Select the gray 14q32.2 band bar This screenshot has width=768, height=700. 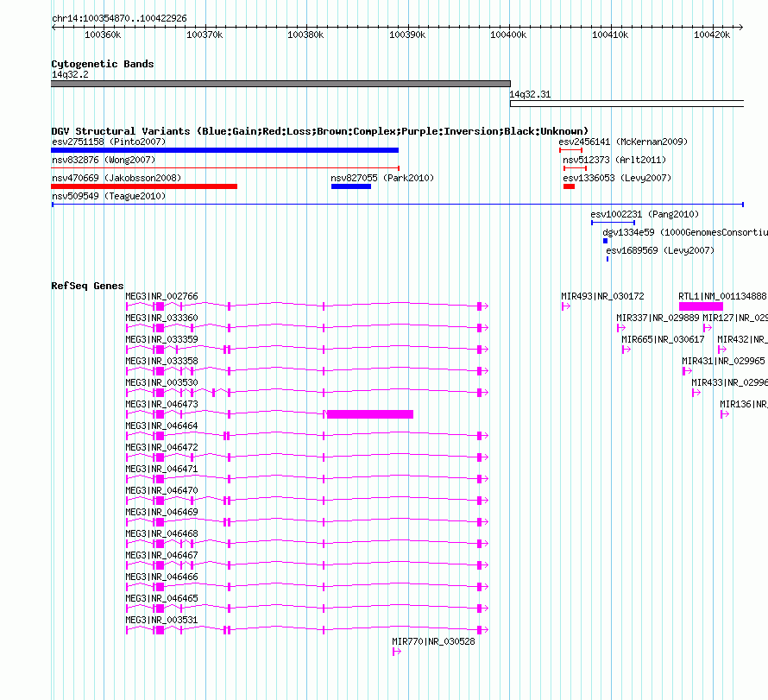click(280, 84)
